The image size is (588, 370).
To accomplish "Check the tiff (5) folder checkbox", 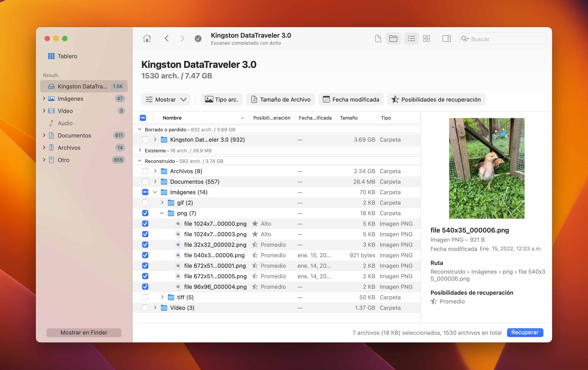I will click(x=145, y=297).
